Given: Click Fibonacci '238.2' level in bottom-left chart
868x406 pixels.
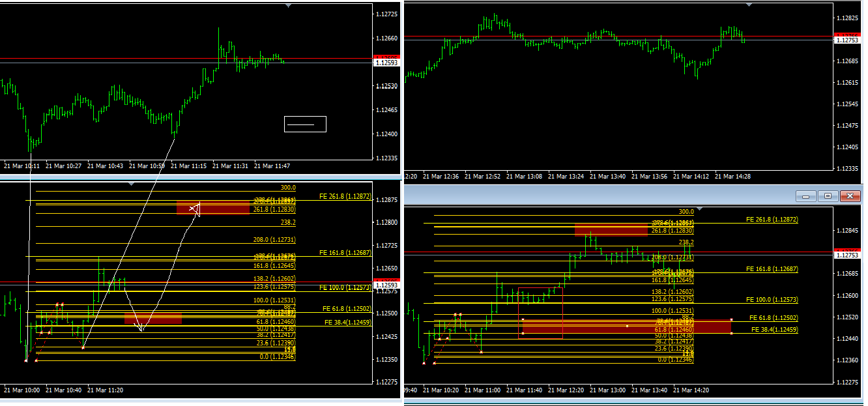Looking at the screenshot, I should coord(288,222).
